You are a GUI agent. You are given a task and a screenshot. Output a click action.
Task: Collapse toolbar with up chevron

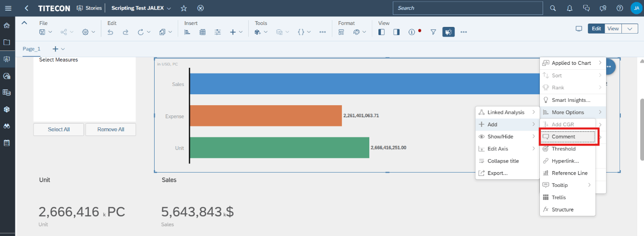tap(25, 23)
